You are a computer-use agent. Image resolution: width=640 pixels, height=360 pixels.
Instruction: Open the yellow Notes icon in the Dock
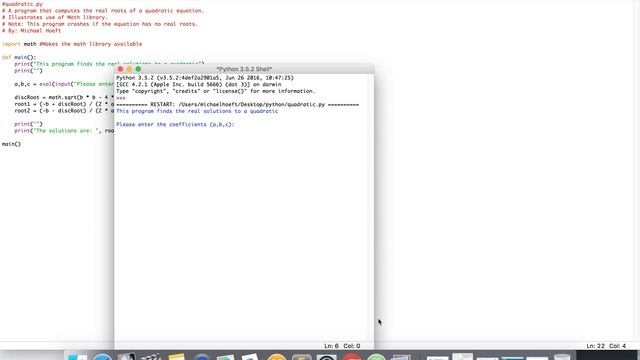tap(176, 357)
